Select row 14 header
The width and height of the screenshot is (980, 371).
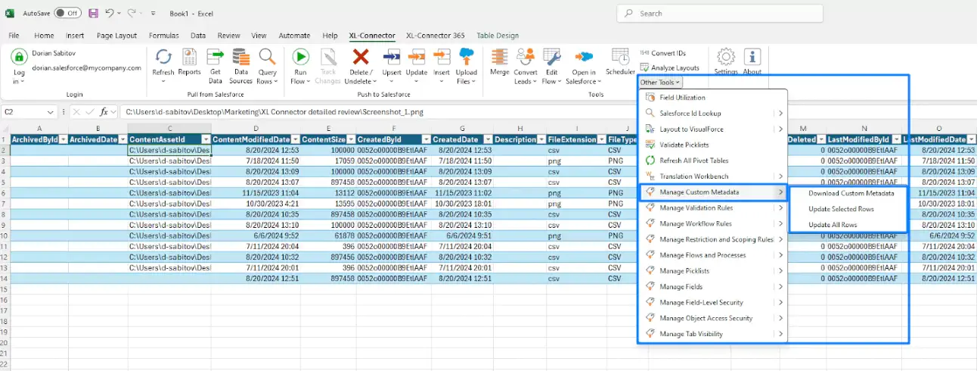click(5, 279)
